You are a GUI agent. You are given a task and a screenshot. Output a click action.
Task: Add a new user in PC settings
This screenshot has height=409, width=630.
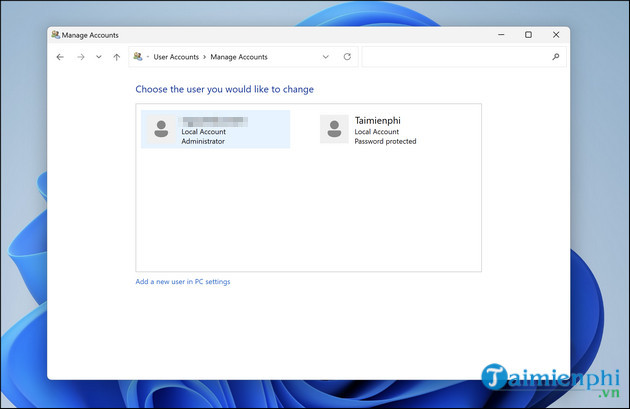(183, 282)
